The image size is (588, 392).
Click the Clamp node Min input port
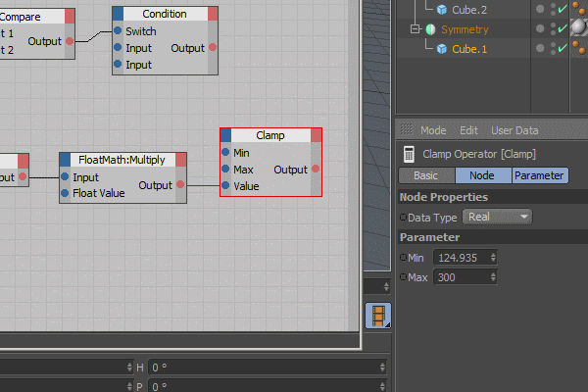coord(225,152)
